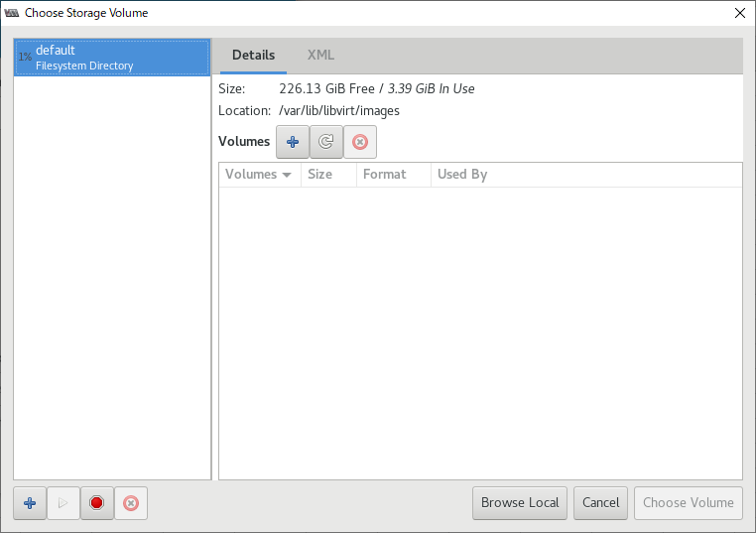This screenshot has width=756, height=533.
Task: Click the 1% usage indicator of default
Action: click(25, 57)
